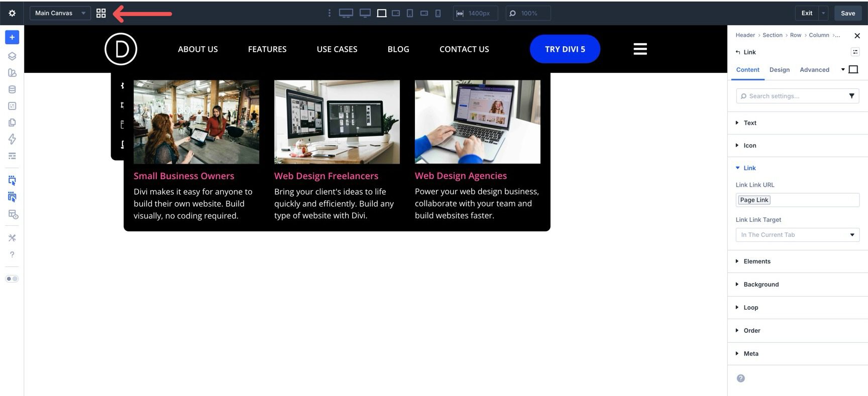The height and width of the screenshot is (396, 868).
Task: Click ABOUT US menu item
Action: (x=198, y=49)
